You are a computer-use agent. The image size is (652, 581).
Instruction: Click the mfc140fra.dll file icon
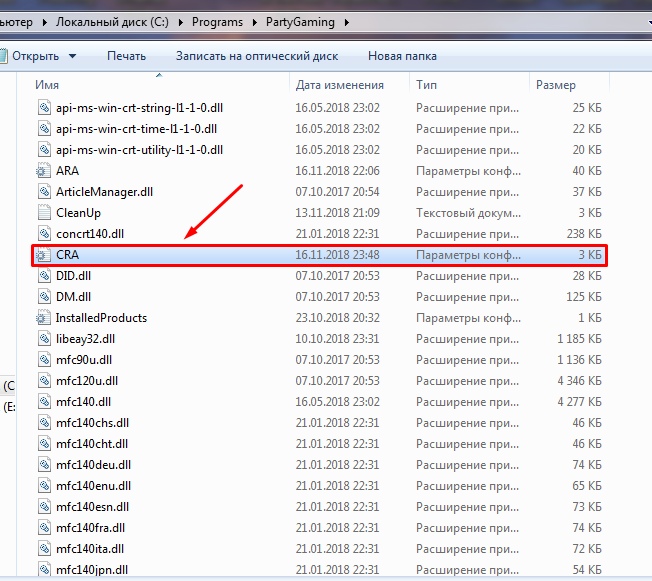pos(44,527)
